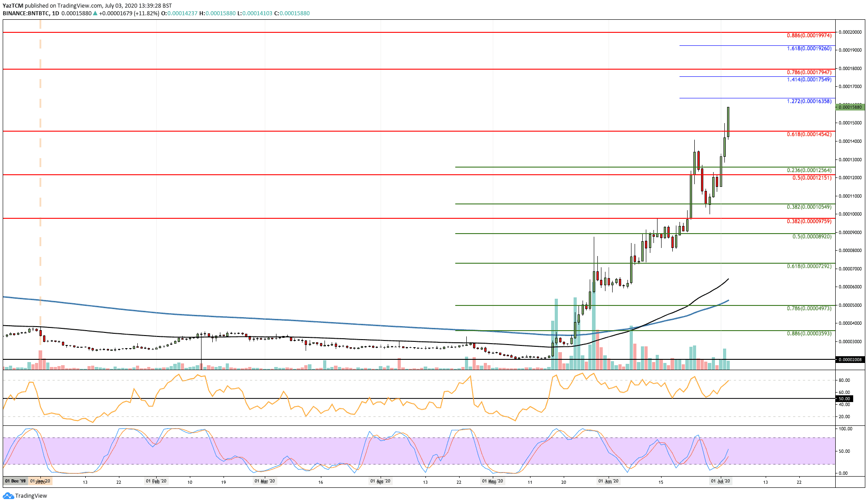Click the open value 0.00014237
868x504 pixels.
click(182, 13)
